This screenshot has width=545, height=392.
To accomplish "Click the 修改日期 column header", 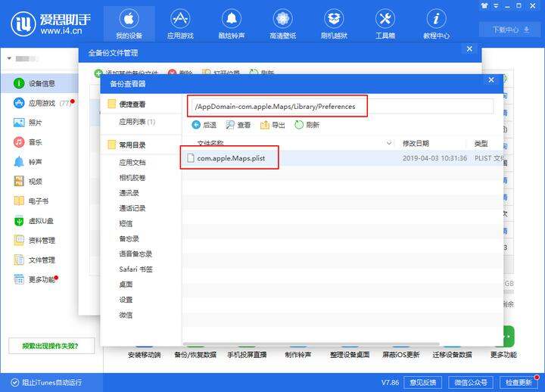I will click(416, 143).
